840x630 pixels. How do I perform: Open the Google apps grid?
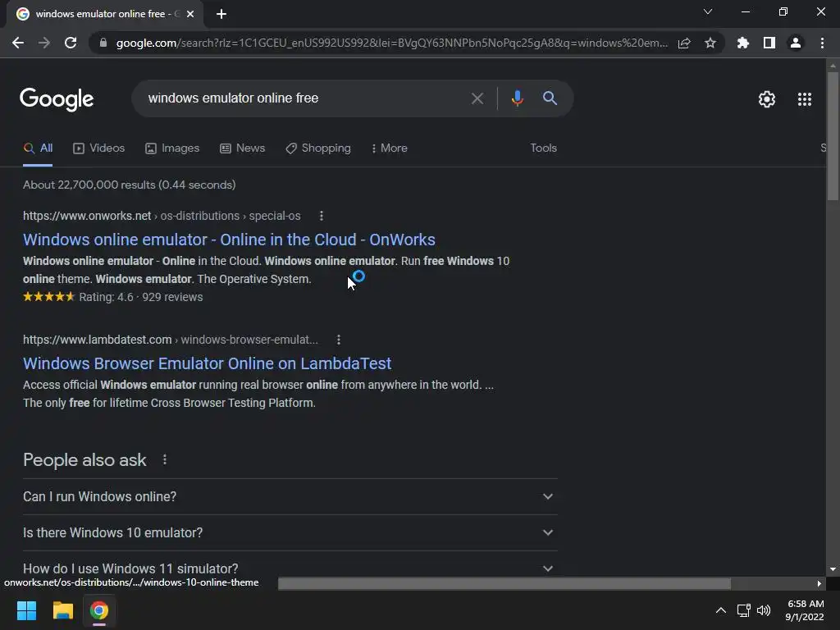[x=804, y=99]
